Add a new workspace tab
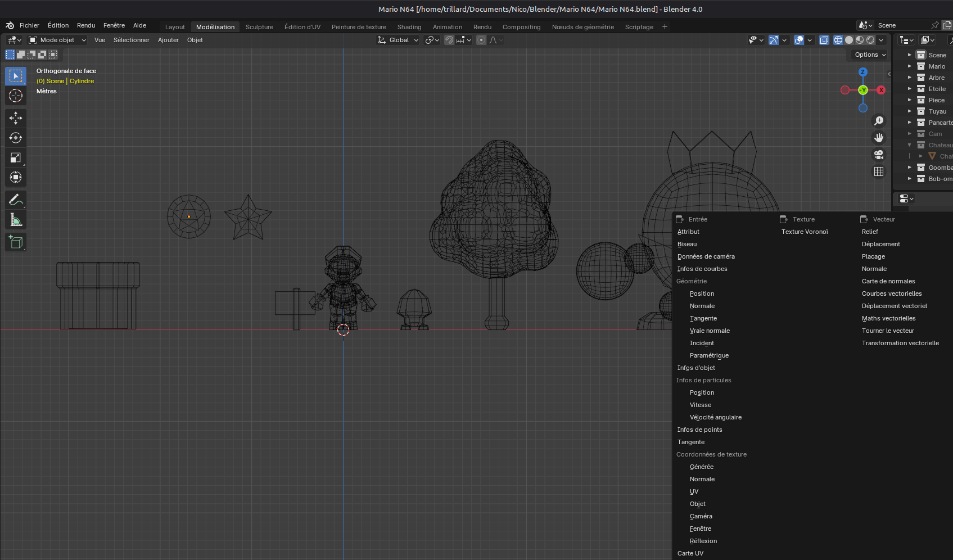The height and width of the screenshot is (560, 953). point(665,26)
